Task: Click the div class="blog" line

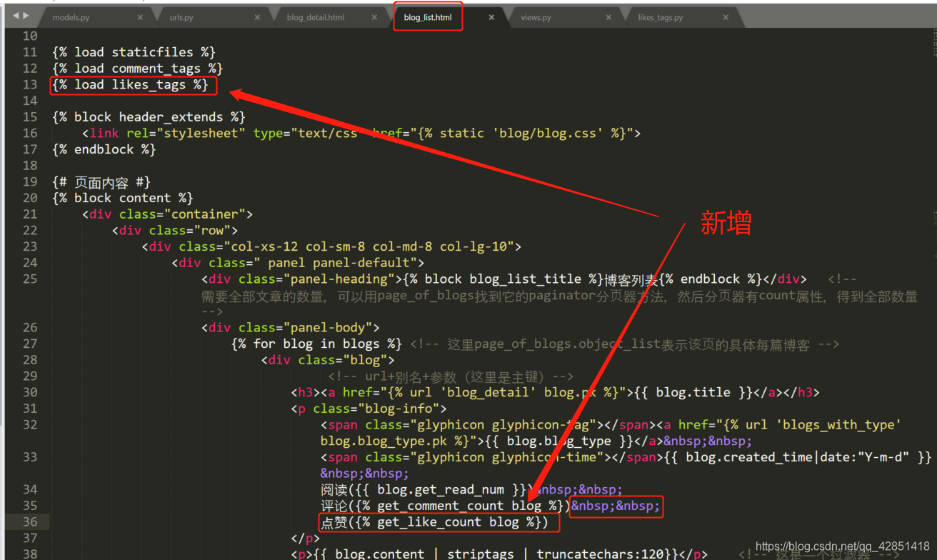Action: [x=328, y=360]
